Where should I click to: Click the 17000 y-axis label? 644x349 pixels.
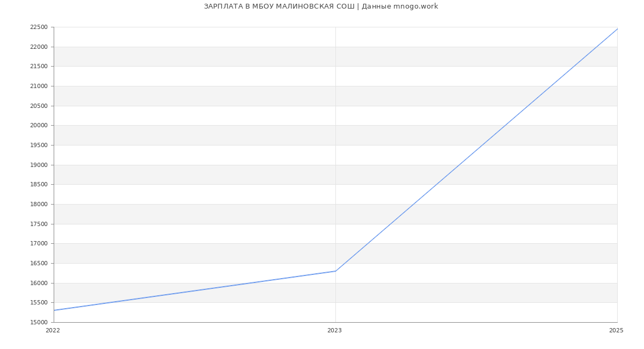coord(39,244)
